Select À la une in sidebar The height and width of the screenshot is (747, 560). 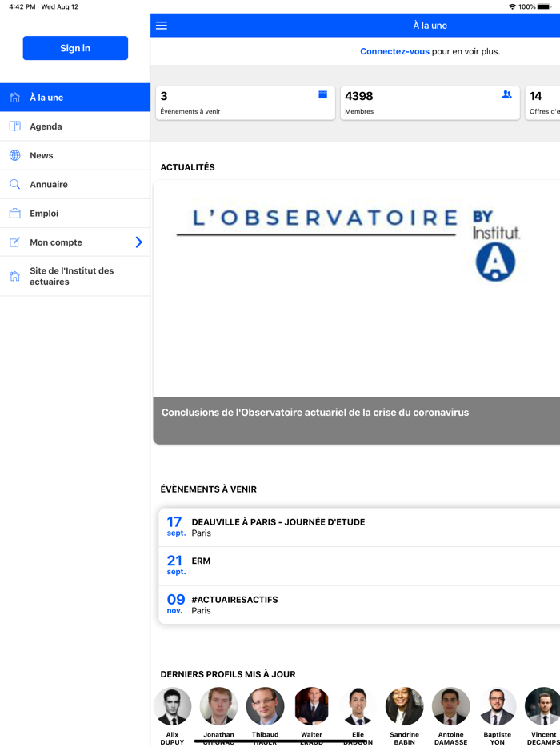tap(75, 98)
